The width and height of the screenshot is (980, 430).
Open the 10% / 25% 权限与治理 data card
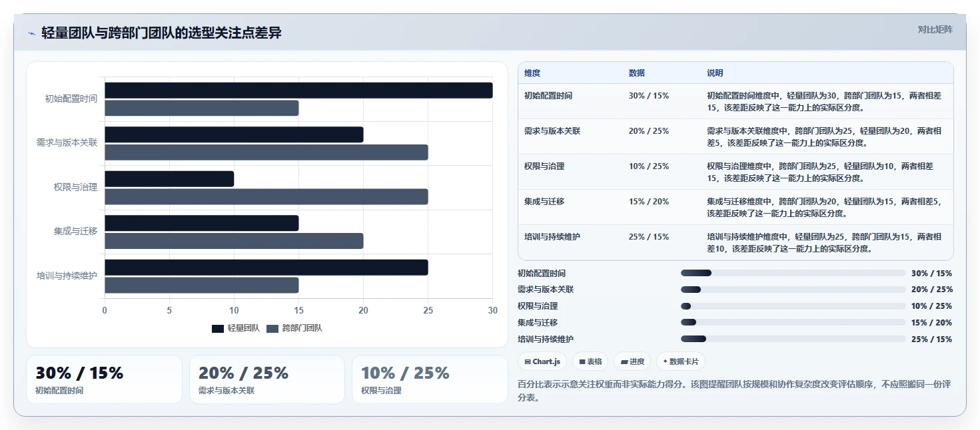click(x=430, y=379)
